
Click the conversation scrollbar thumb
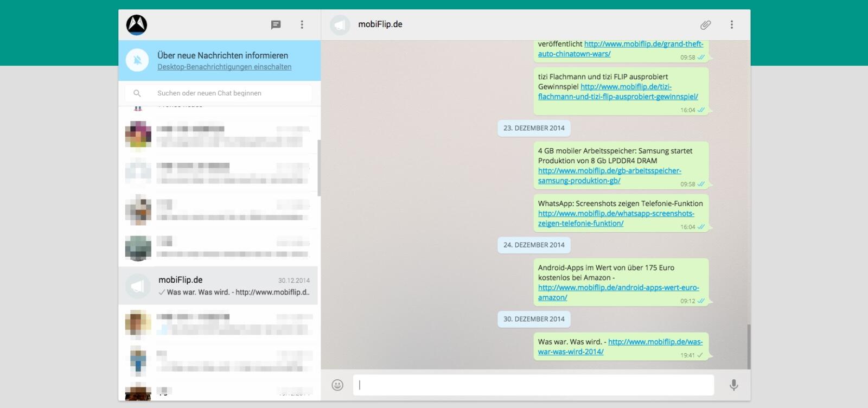(749, 347)
